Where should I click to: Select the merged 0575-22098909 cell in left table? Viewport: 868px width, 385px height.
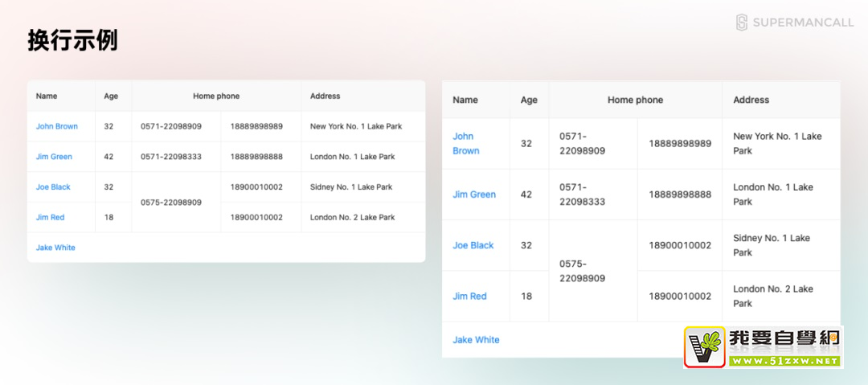click(171, 203)
